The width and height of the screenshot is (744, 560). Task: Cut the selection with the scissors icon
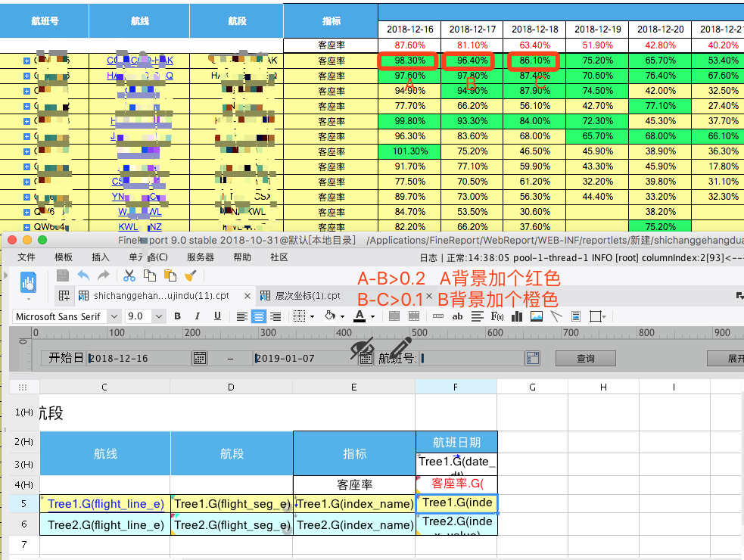pyautogui.click(x=129, y=275)
